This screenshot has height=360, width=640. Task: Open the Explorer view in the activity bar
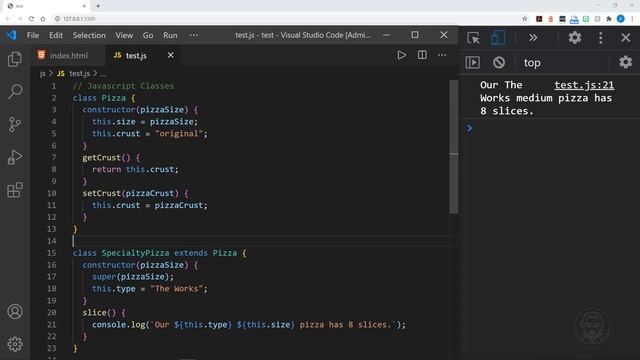coord(15,59)
